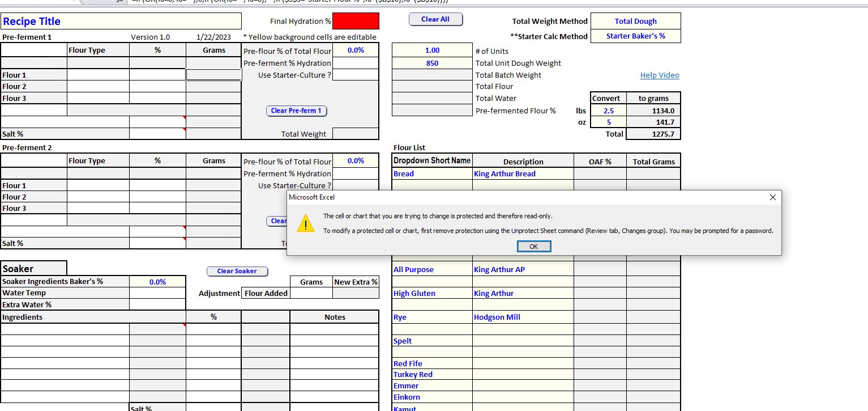Open Total Weight Method dropdown showing Total Dough

tap(635, 21)
